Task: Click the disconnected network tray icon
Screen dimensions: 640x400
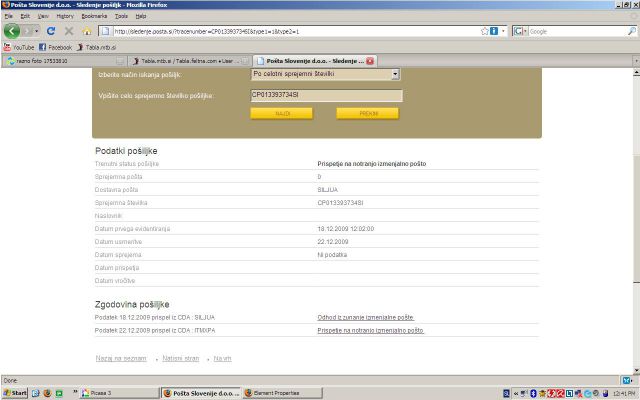Action: (x=578, y=393)
